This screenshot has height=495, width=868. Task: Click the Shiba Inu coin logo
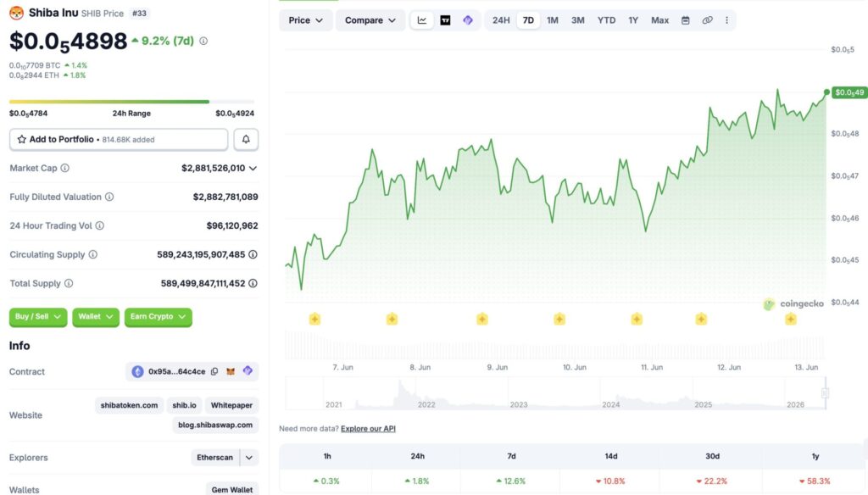coord(16,13)
